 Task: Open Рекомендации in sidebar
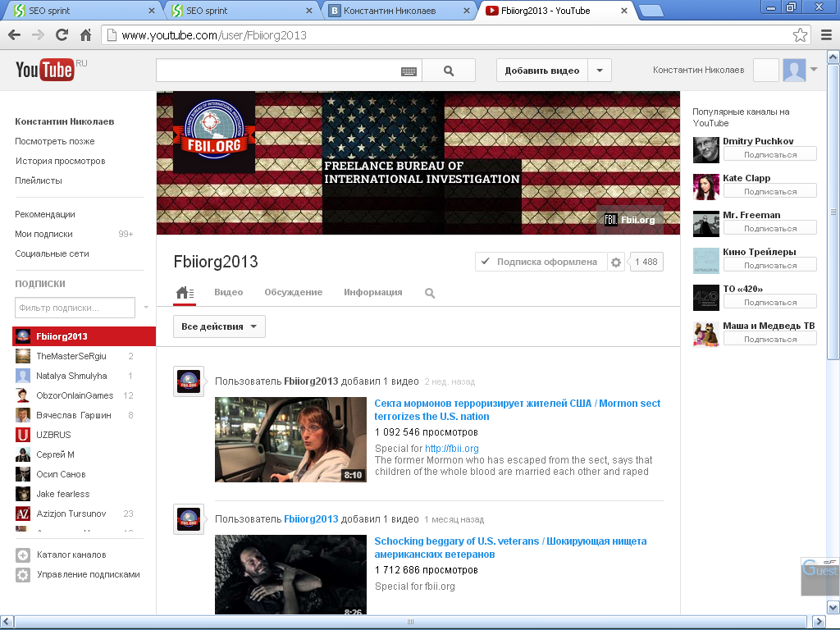(45, 214)
